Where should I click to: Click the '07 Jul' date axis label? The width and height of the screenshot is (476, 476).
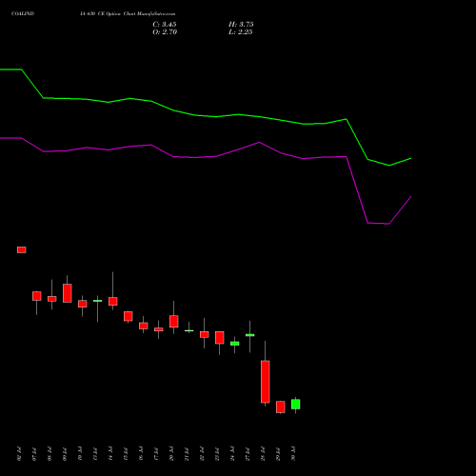(34, 454)
